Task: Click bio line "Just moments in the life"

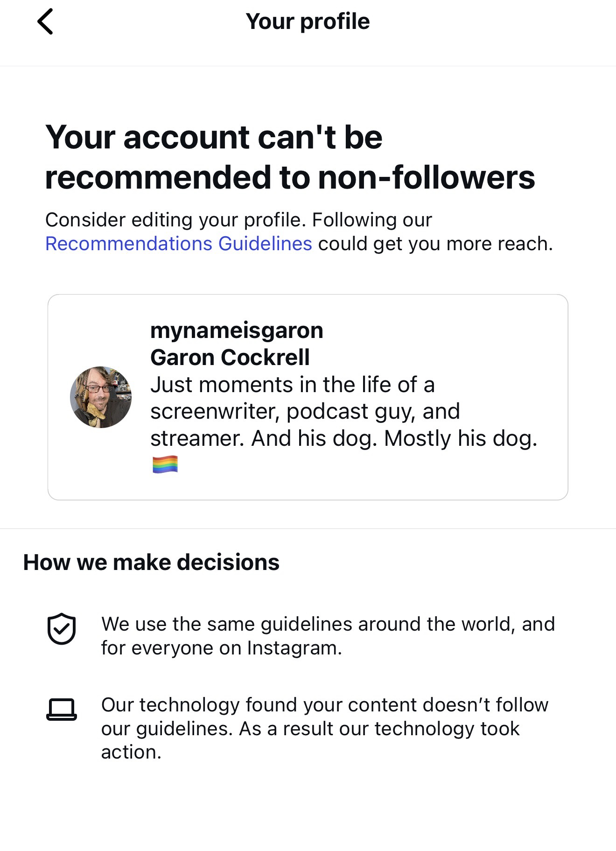Action: pyautogui.click(x=292, y=385)
